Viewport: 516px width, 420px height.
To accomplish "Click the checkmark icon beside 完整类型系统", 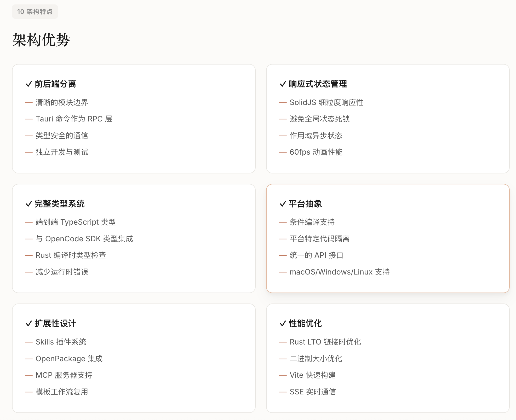I will pos(29,204).
